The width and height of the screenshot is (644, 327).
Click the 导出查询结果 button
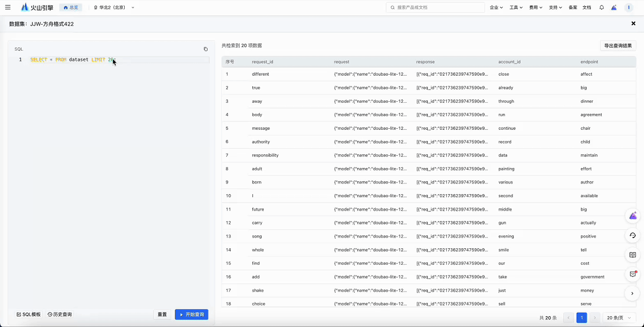coord(617,45)
